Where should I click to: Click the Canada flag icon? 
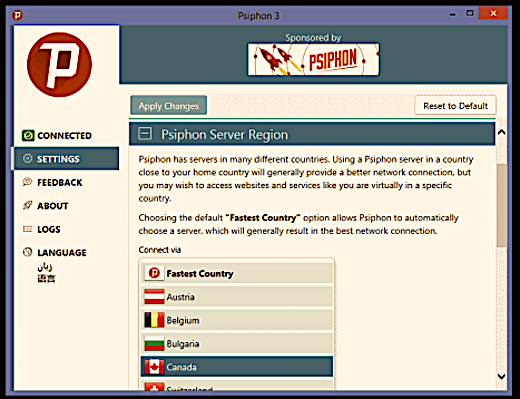click(154, 367)
